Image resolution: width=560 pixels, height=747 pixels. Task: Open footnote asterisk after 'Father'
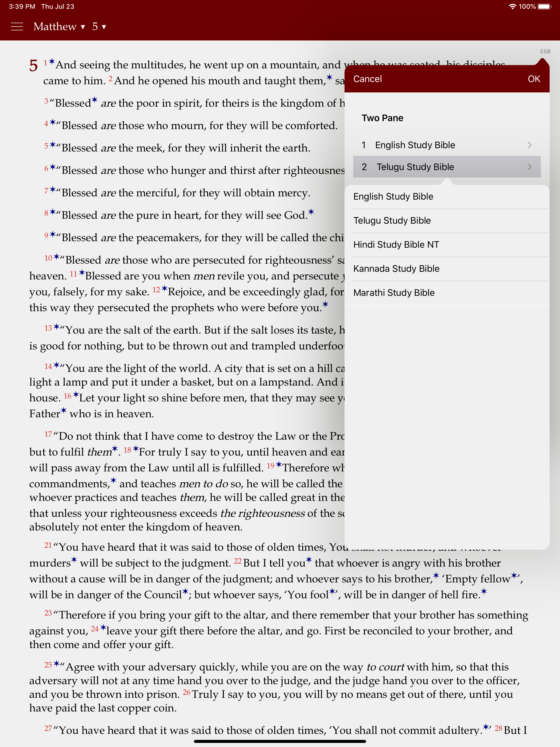click(x=63, y=410)
